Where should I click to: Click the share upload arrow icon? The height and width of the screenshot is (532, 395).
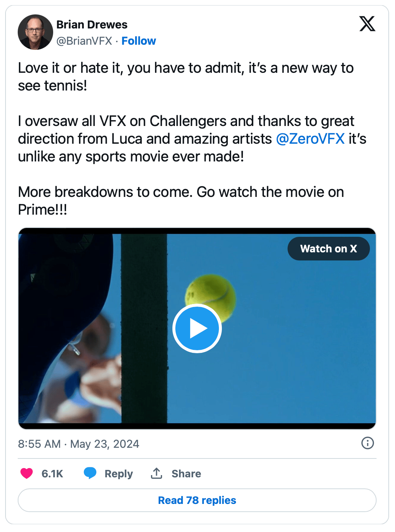click(x=157, y=473)
